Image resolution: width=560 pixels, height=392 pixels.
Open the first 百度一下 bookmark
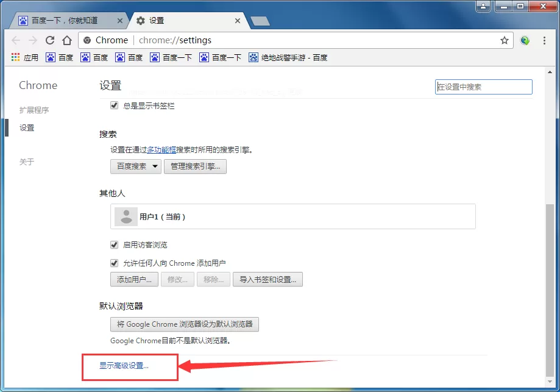point(171,57)
